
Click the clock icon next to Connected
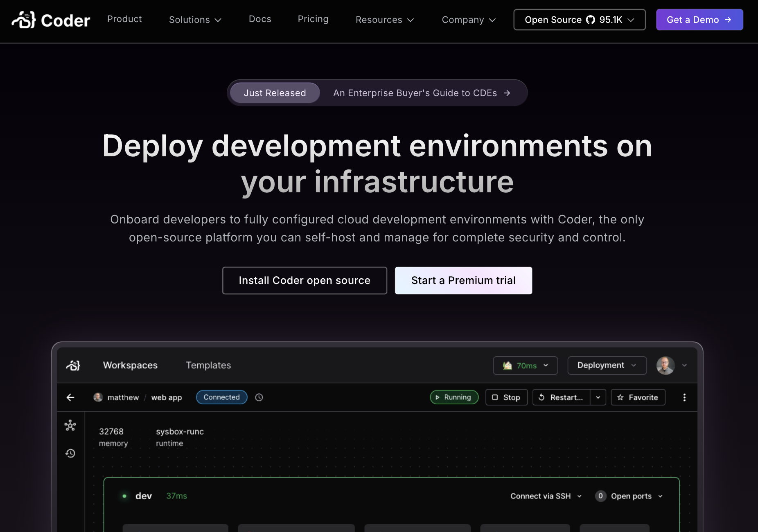coord(259,397)
